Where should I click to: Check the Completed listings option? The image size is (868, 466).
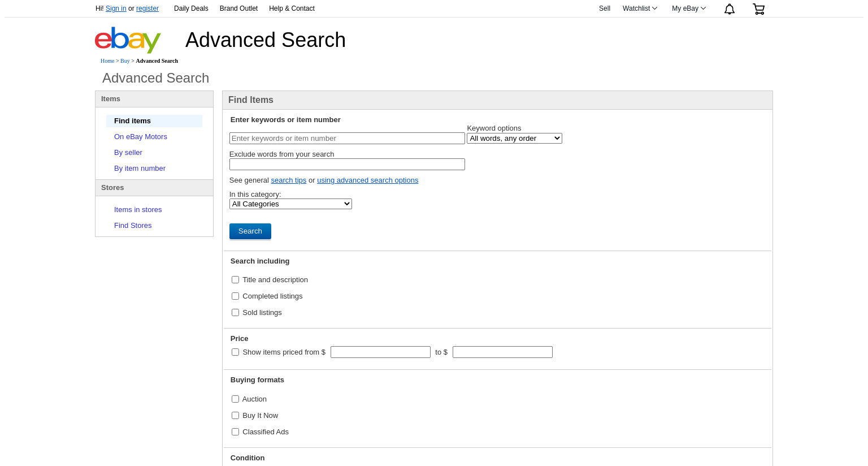point(236,296)
